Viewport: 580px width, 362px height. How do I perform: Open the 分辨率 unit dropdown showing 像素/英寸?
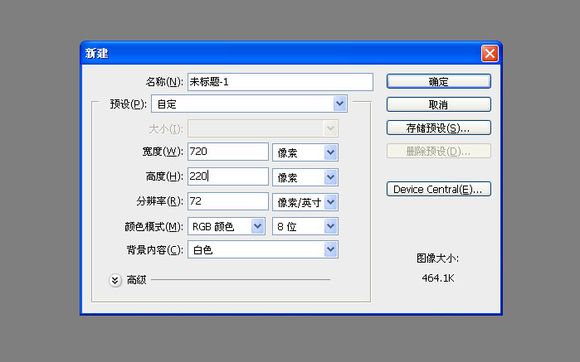click(305, 202)
